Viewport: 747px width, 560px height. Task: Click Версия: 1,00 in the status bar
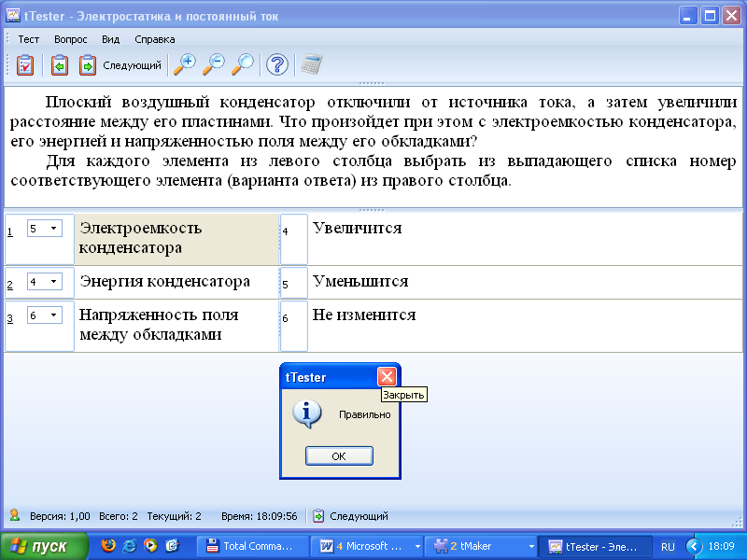tap(60, 516)
